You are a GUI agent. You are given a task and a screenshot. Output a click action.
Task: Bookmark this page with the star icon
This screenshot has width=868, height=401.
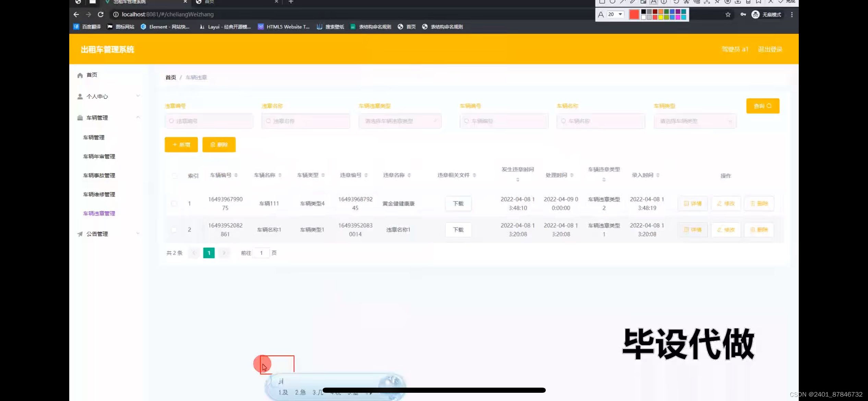coord(728,14)
